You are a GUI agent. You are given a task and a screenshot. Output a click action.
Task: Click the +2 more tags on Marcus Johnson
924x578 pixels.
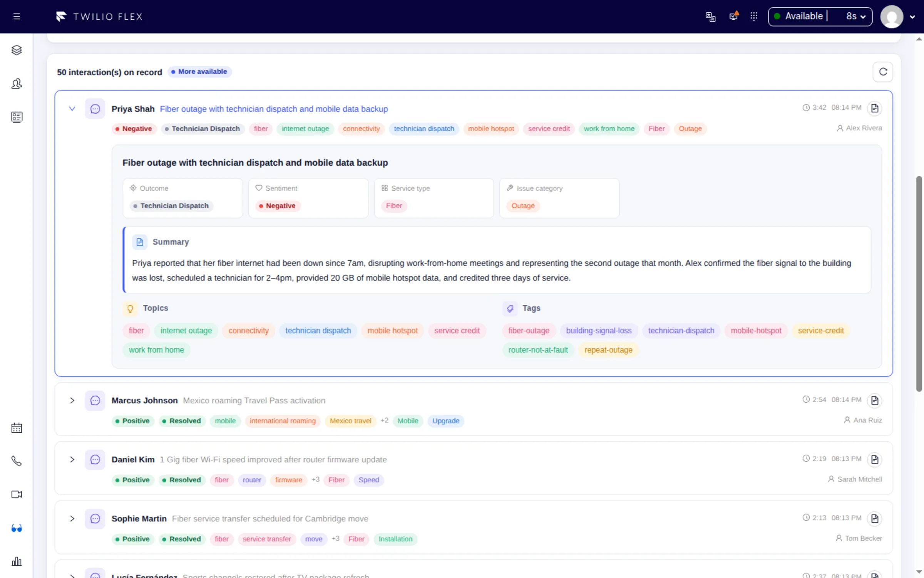pos(384,420)
